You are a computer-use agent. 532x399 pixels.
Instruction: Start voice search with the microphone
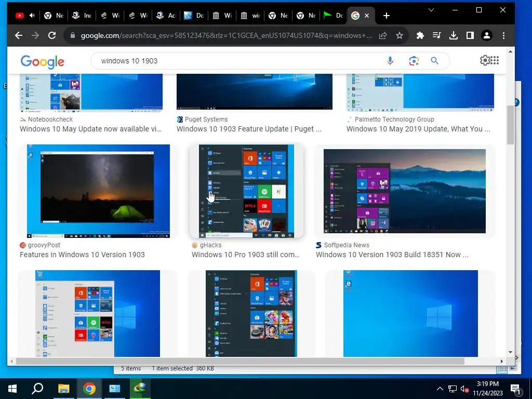coord(390,61)
